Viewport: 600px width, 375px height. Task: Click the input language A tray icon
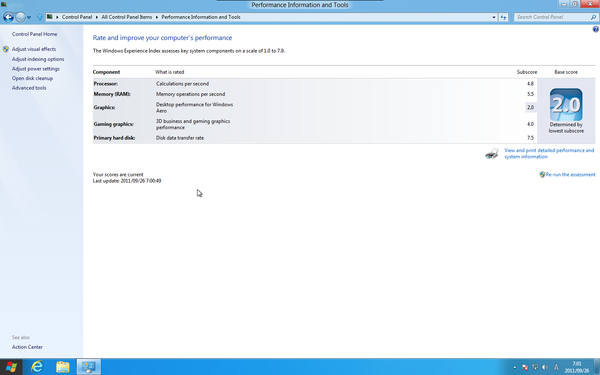[x=556, y=367]
